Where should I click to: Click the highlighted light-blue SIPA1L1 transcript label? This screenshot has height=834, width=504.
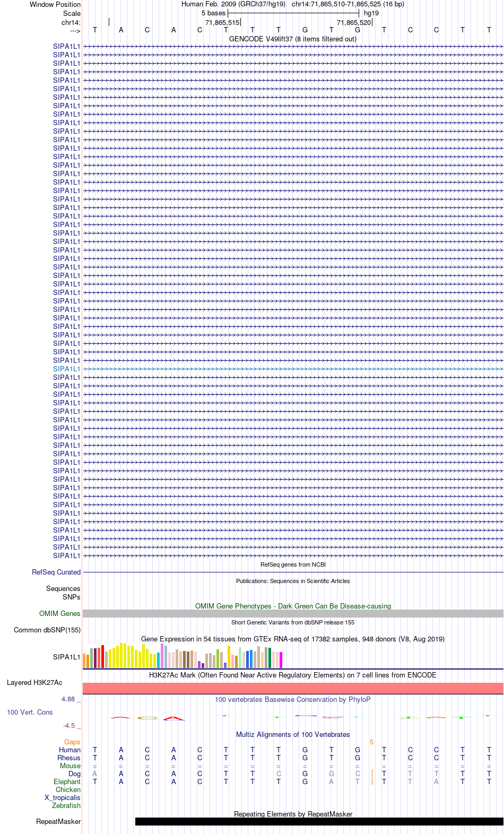67,369
